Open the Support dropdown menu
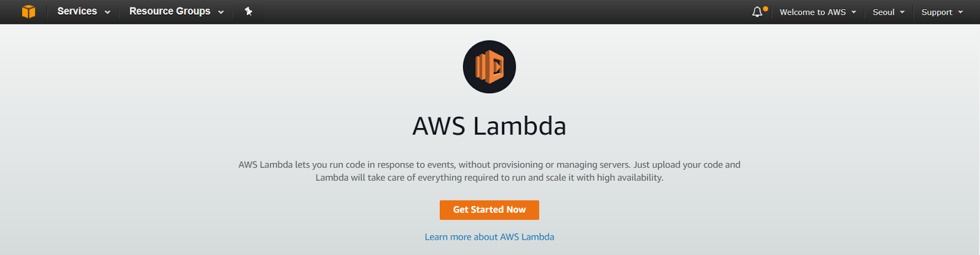The image size is (980, 255). pyautogui.click(x=942, y=12)
